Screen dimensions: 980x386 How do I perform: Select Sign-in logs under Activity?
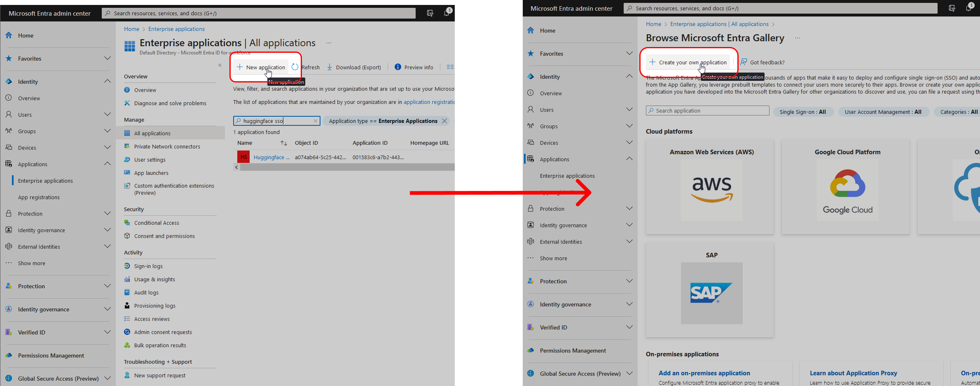[x=148, y=266]
